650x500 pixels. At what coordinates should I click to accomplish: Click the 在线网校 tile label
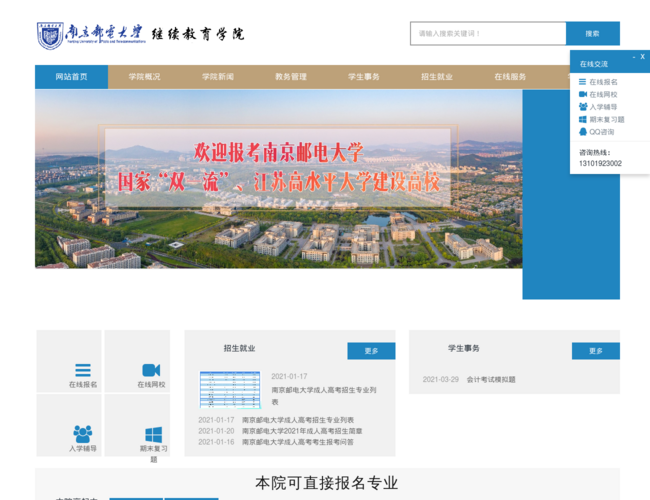click(x=151, y=385)
